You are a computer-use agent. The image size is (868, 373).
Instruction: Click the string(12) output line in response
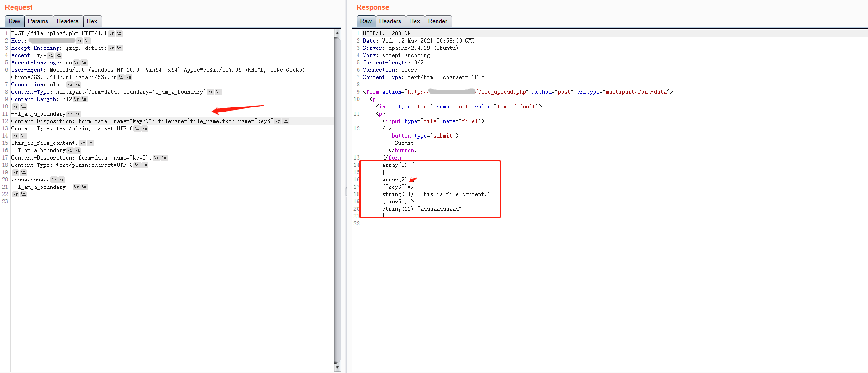(x=421, y=209)
